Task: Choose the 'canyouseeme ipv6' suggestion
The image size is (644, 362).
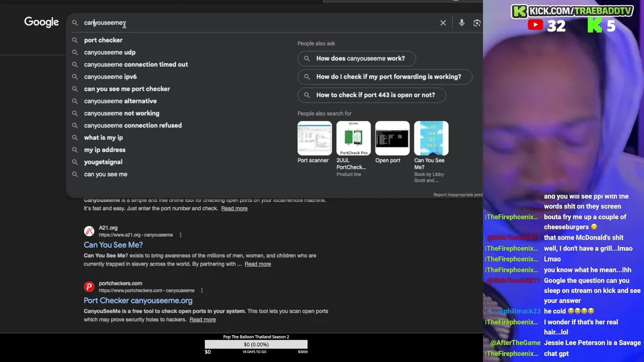Action: [x=110, y=76]
